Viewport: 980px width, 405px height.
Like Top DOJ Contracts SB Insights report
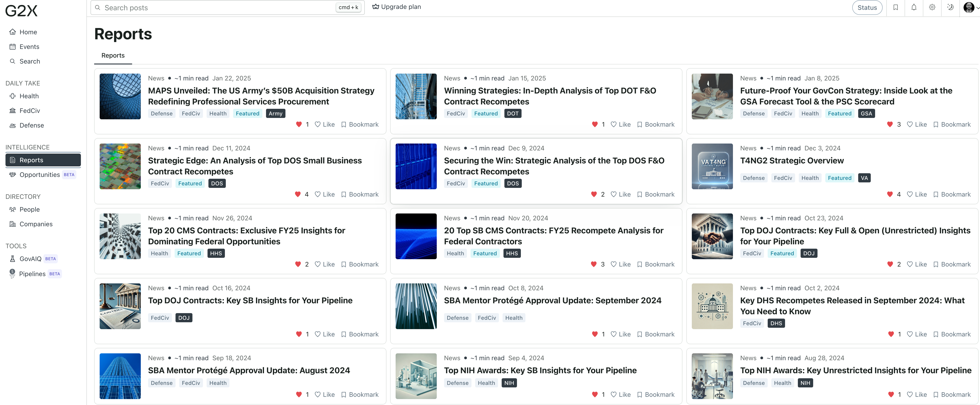(x=325, y=334)
